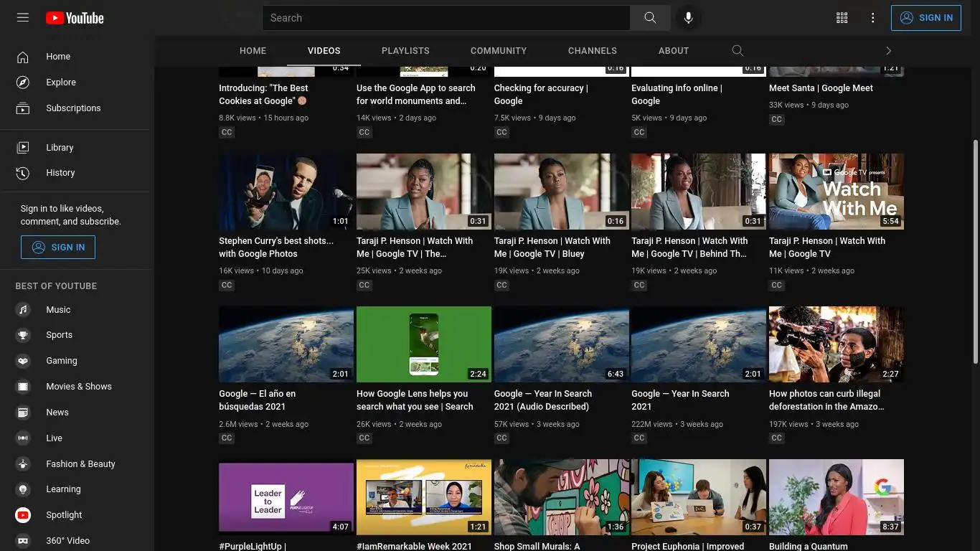Click the Sports trophy icon

[23, 335]
